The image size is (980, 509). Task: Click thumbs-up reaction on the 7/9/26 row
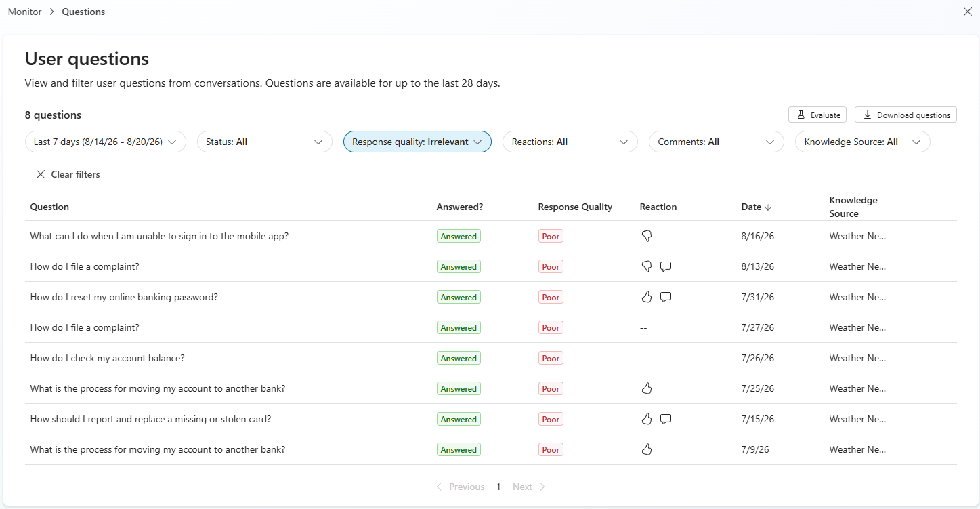point(647,449)
